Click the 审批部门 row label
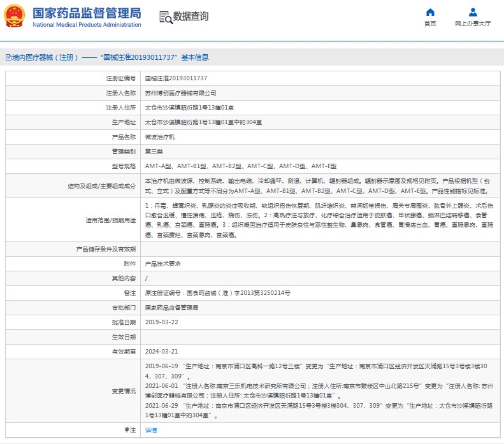 point(124,308)
